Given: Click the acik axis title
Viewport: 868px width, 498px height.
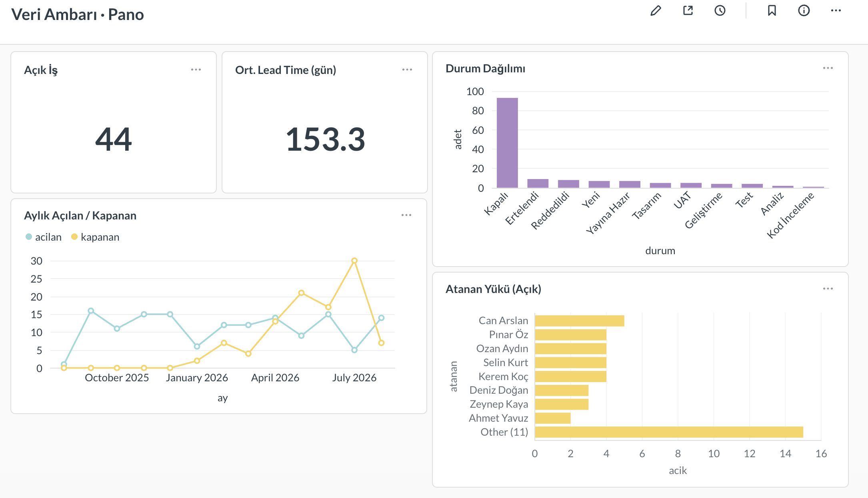Looking at the screenshot, I should 678,470.
